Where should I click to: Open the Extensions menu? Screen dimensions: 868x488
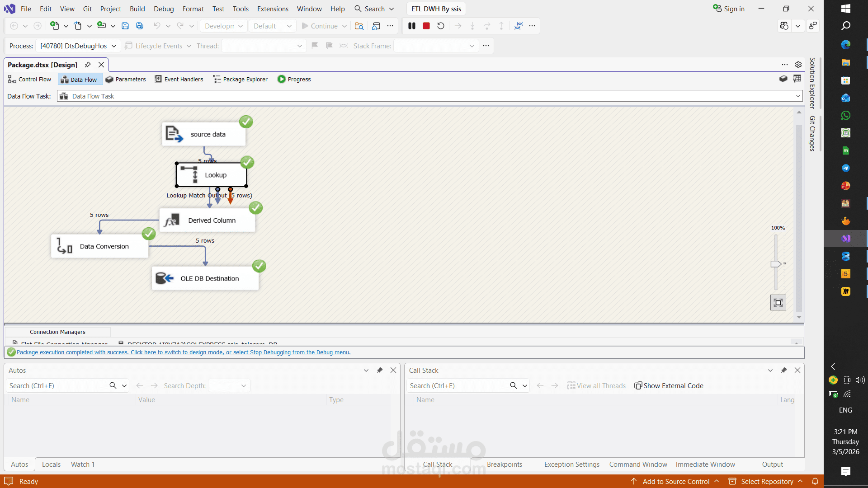(x=273, y=9)
